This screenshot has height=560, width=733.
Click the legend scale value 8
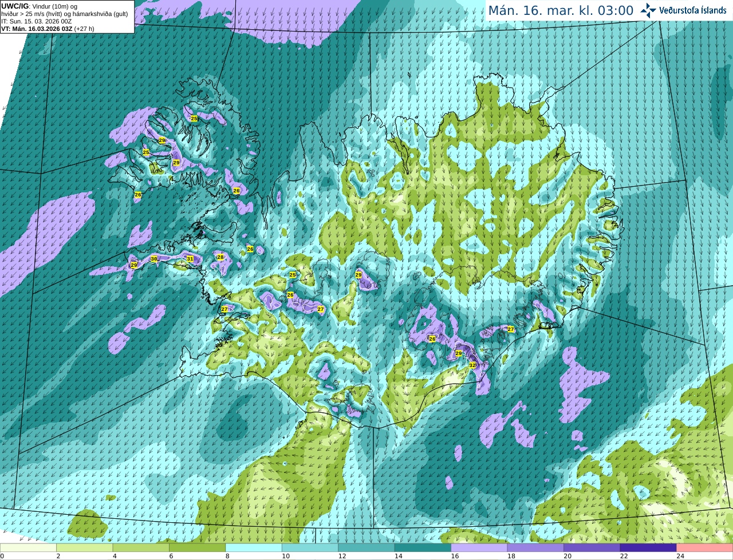pyautogui.click(x=227, y=556)
